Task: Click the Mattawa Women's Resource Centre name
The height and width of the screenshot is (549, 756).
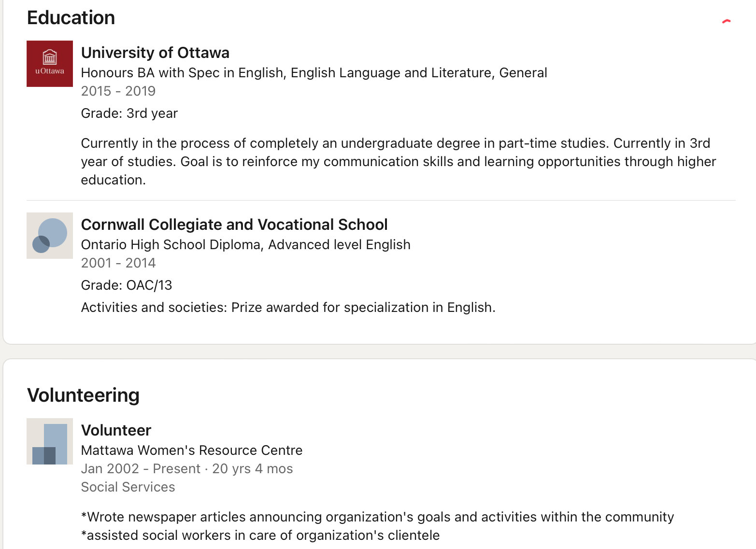Action: 192,450
